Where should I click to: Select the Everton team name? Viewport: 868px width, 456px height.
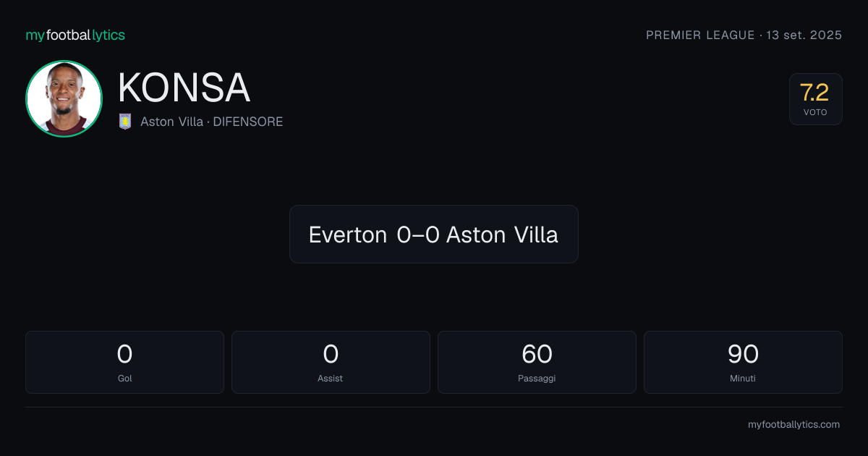click(347, 235)
